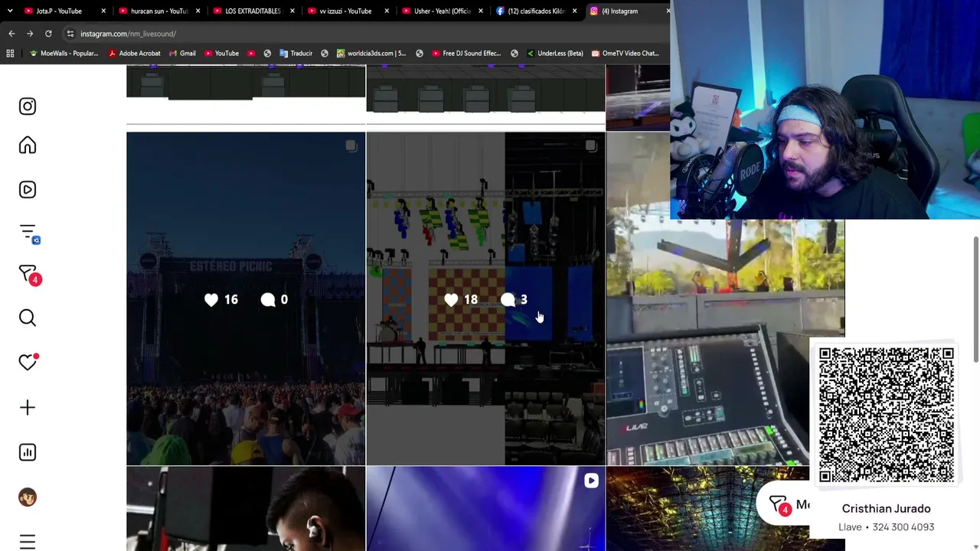Open the colorful stage design post
Viewport: 980px width, 551px height.
click(485, 298)
